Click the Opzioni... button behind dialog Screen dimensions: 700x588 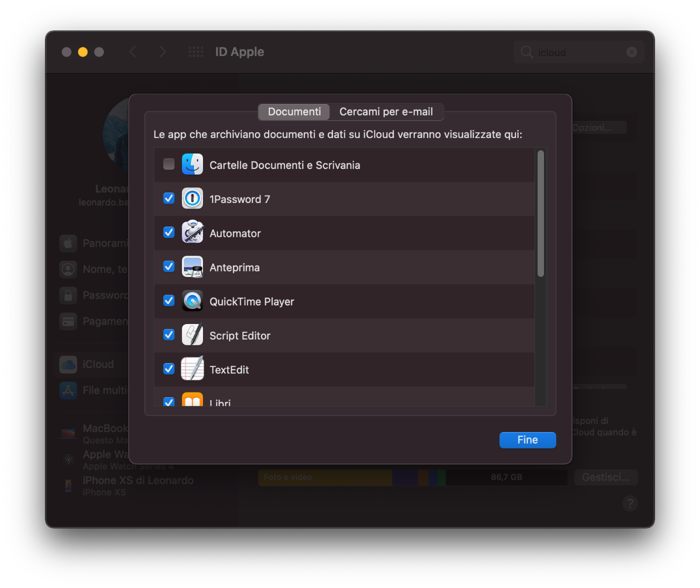coord(598,127)
